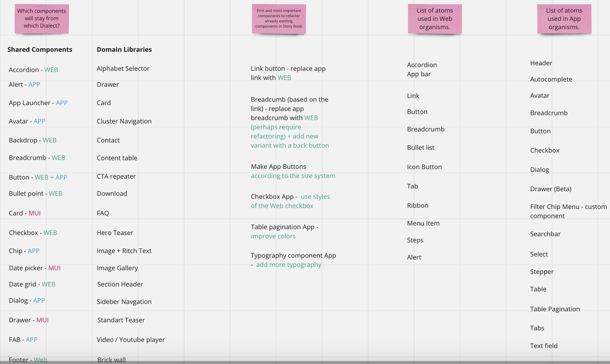610x364 pixels.
Task: Select 'App Launcher - APP' text
Action: click(x=38, y=103)
